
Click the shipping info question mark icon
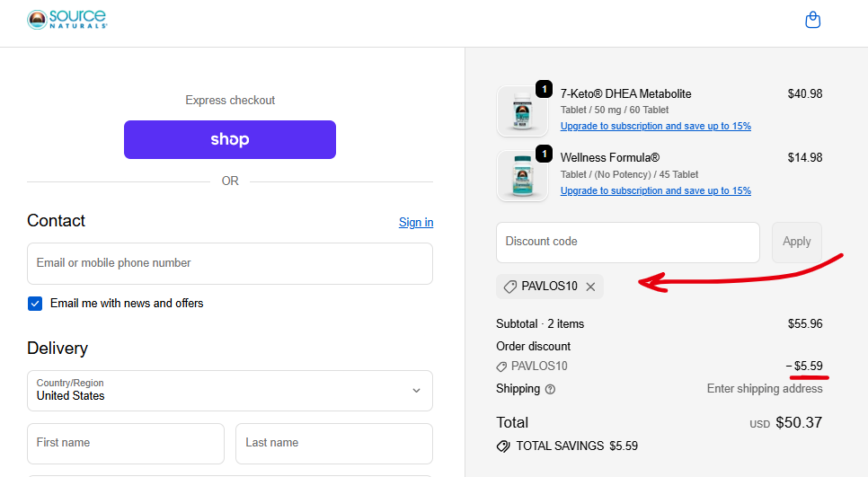click(x=550, y=389)
